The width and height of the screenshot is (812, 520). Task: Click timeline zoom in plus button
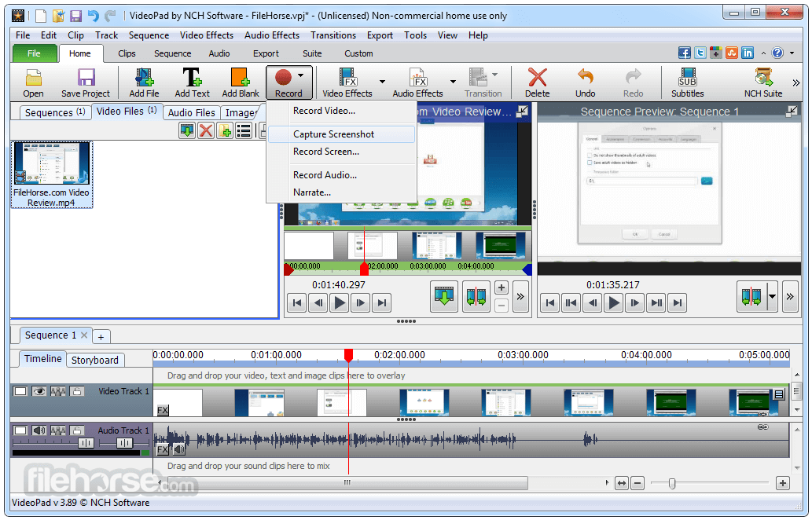point(782,483)
